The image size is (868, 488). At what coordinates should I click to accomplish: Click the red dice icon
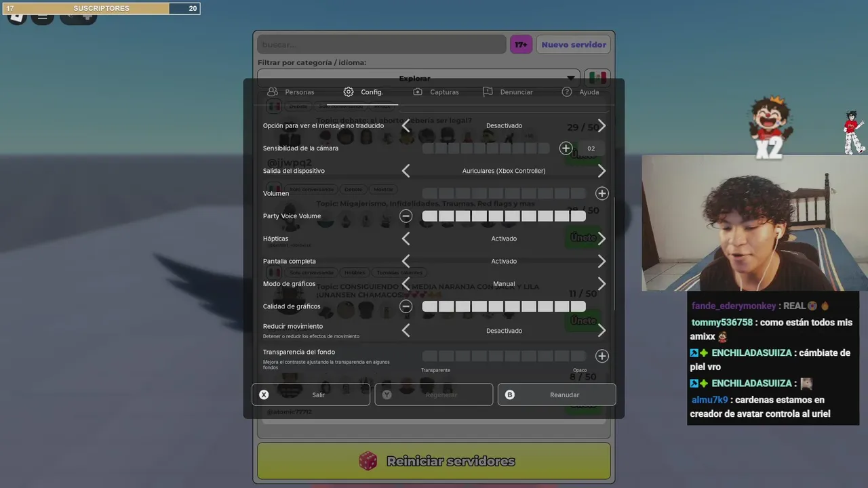tap(368, 461)
